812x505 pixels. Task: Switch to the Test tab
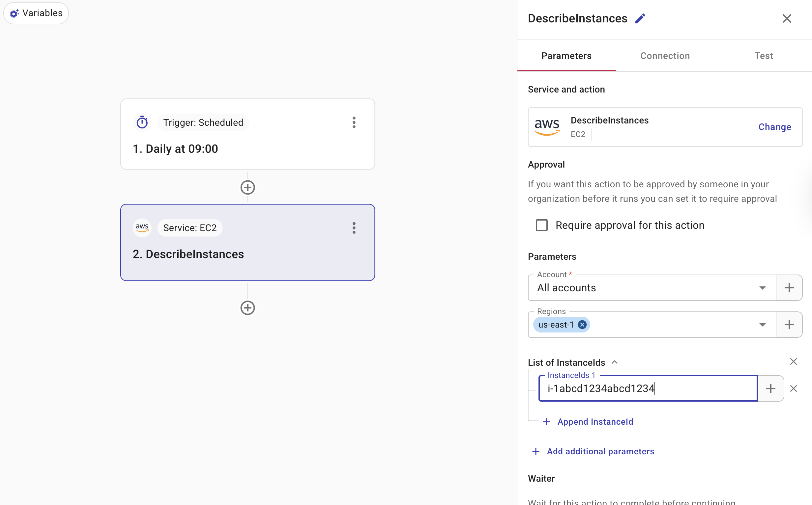[764, 56]
